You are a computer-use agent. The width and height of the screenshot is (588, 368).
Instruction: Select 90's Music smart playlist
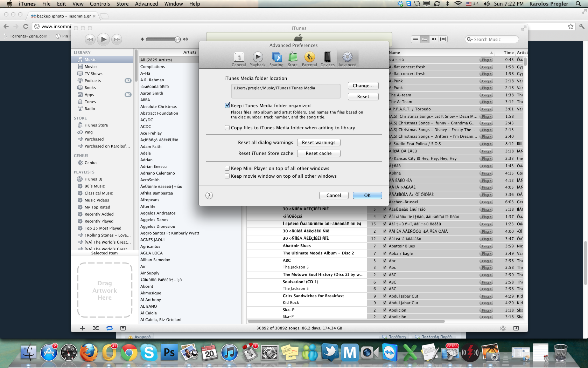coord(102,186)
